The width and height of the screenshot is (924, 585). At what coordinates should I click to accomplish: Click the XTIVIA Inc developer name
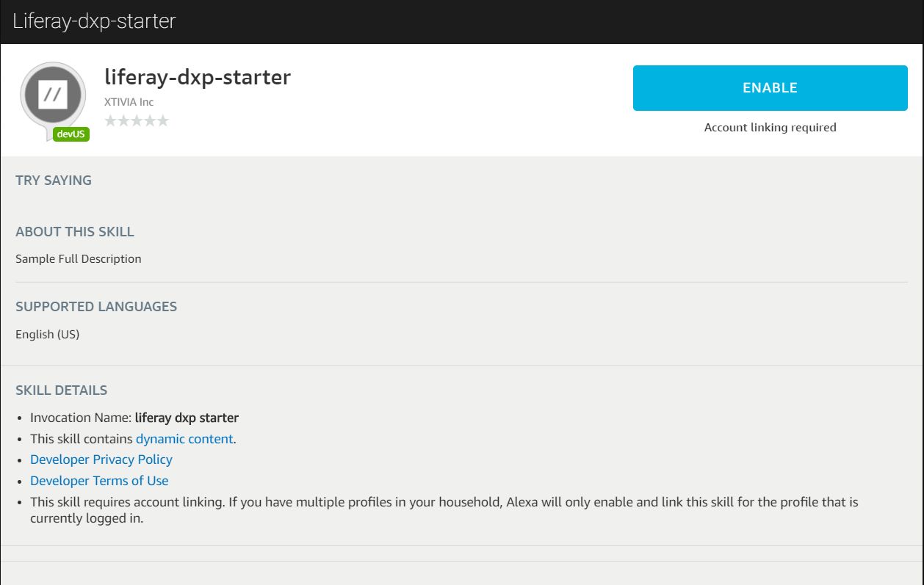tap(129, 102)
